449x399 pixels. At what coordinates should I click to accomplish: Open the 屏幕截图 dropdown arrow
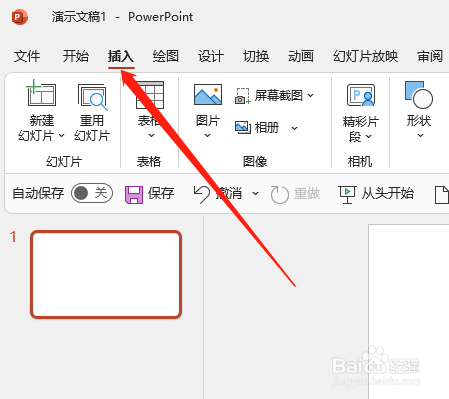pyautogui.click(x=310, y=96)
